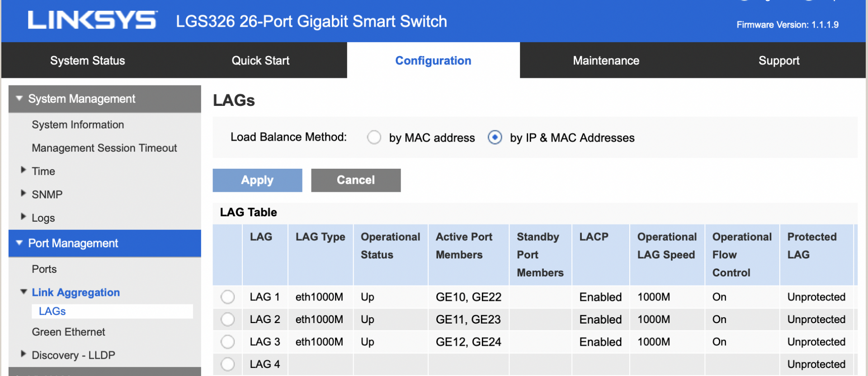Click the Standby Port Members column header
The height and width of the screenshot is (376, 868).
(540, 255)
